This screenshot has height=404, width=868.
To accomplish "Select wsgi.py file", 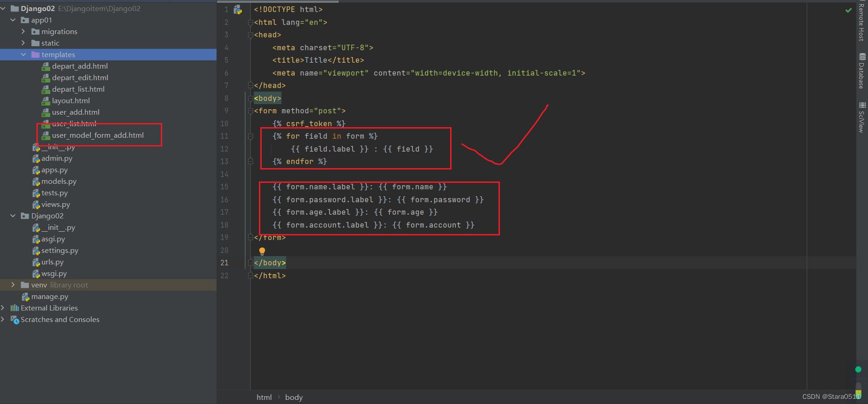I will pyautogui.click(x=54, y=273).
